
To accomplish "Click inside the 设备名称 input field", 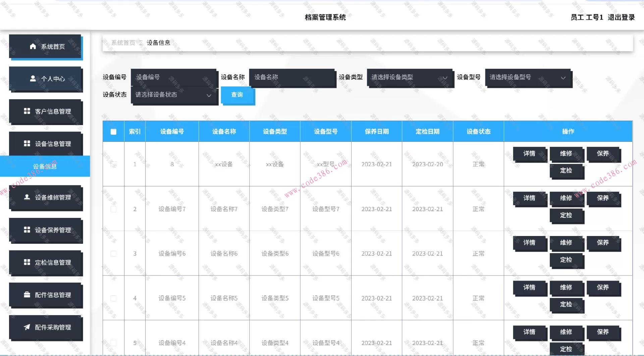I will [x=293, y=77].
